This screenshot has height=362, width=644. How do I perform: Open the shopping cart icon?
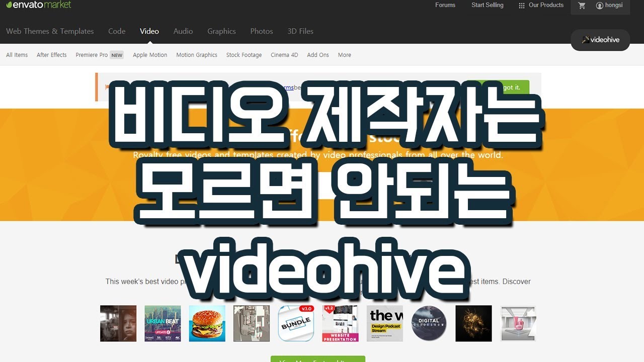click(x=582, y=6)
